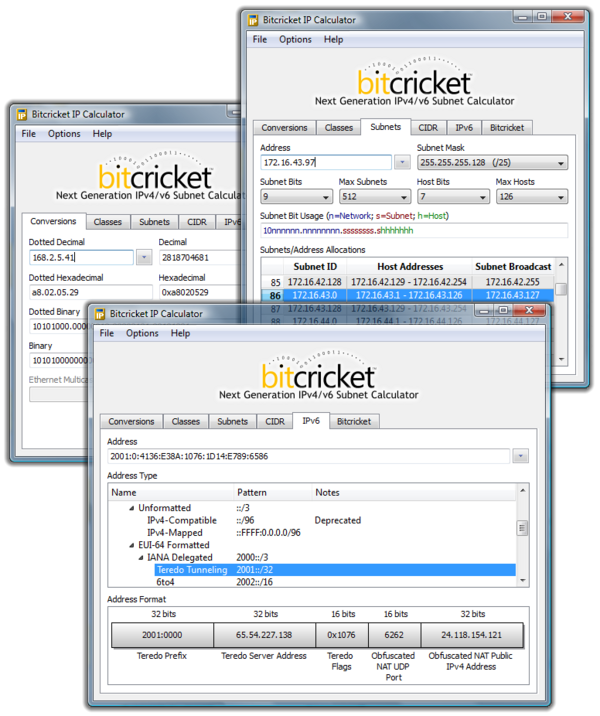
Task: Open the Max Hosts dropdown showing 126
Action: pyautogui.click(x=559, y=197)
